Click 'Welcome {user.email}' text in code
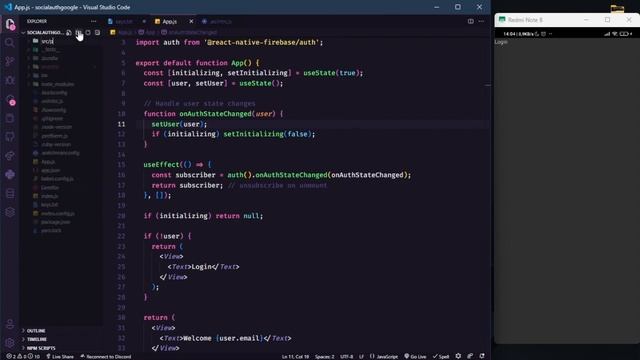 [222, 338]
